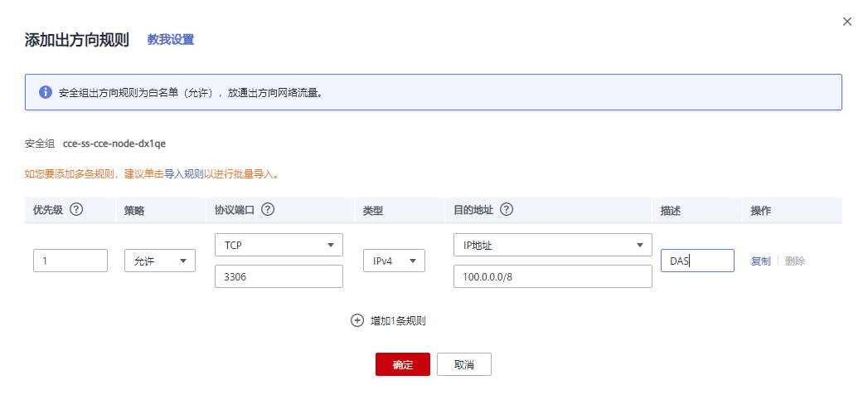Click the destination field with 100.0.0.0/8
The height and width of the screenshot is (395, 868).
552,276
